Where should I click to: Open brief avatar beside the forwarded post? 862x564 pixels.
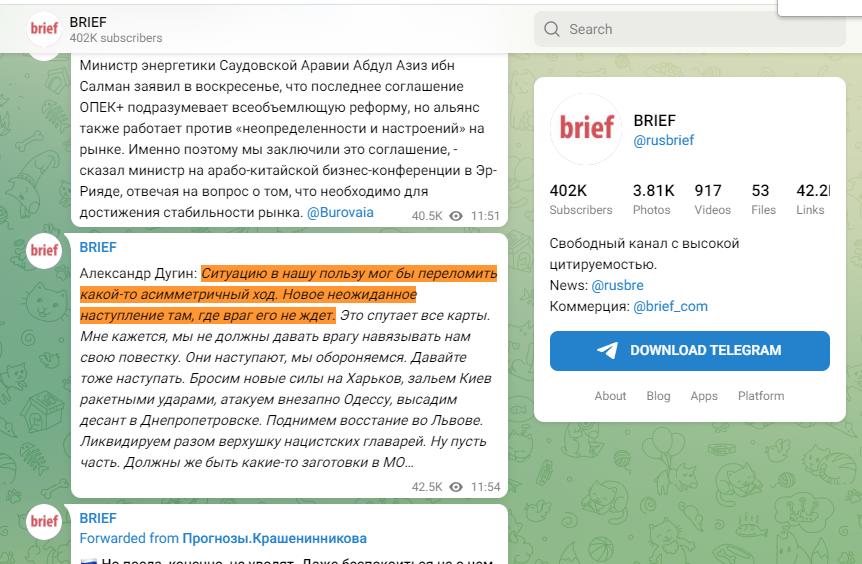pyautogui.click(x=44, y=522)
